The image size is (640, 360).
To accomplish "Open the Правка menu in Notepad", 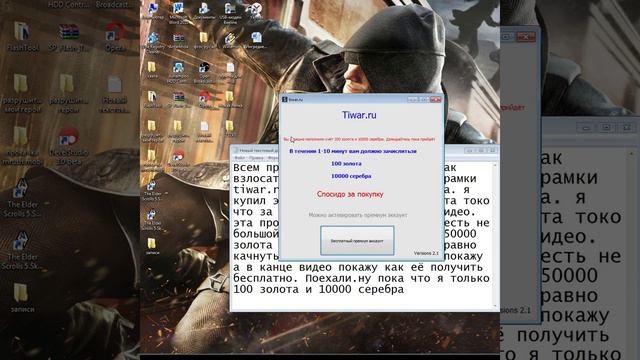I will tap(256, 158).
